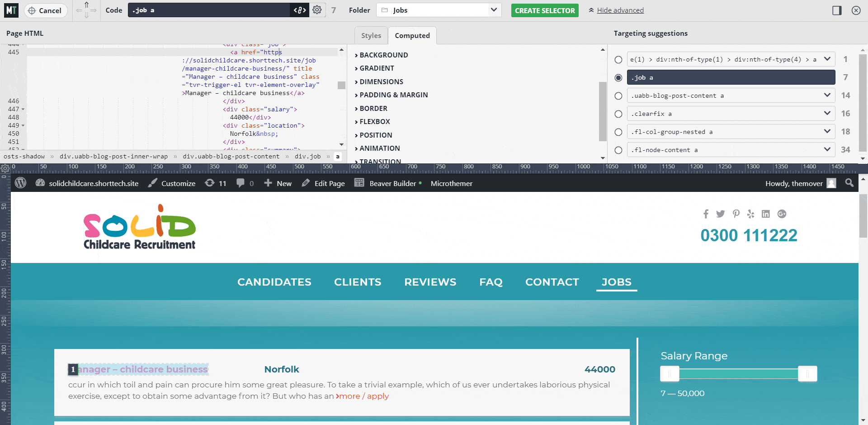
Task: Open the Jobs folder dropdown
Action: pyautogui.click(x=494, y=10)
